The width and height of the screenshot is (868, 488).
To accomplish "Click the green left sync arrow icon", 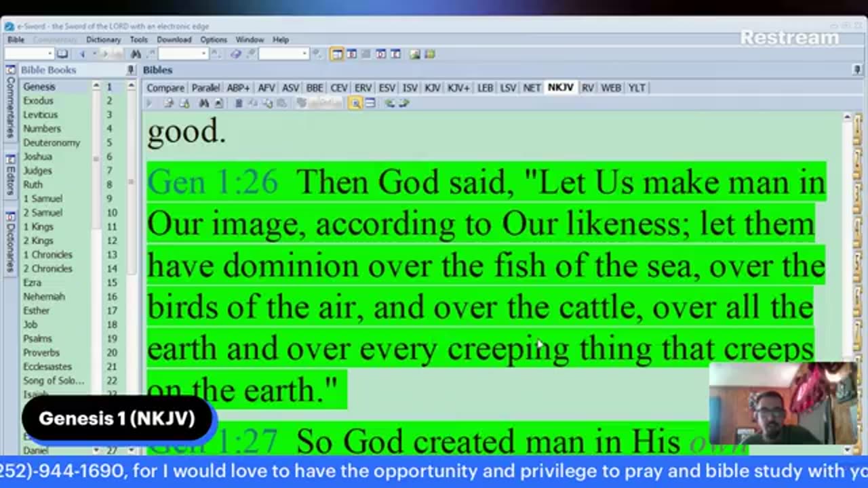I will click(x=390, y=103).
